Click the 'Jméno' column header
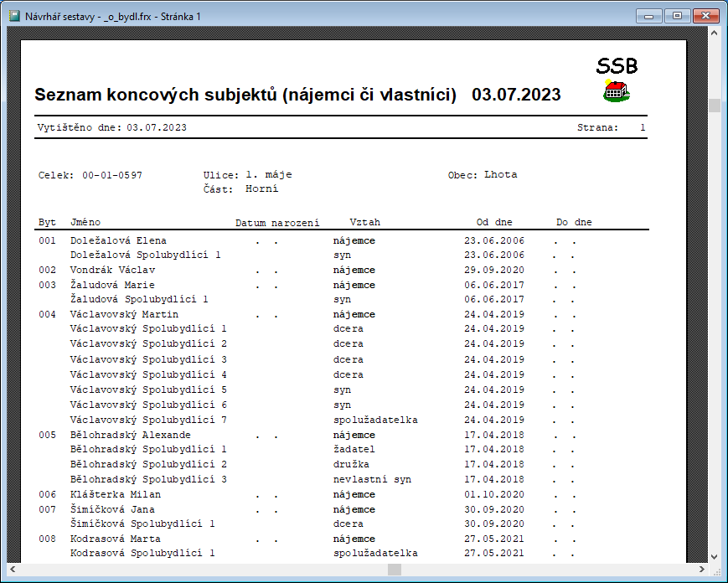The image size is (728, 583). pos(85,223)
